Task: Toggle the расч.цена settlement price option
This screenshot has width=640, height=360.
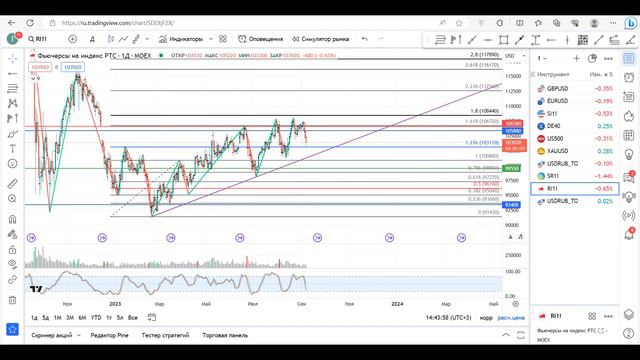Action: [511, 318]
